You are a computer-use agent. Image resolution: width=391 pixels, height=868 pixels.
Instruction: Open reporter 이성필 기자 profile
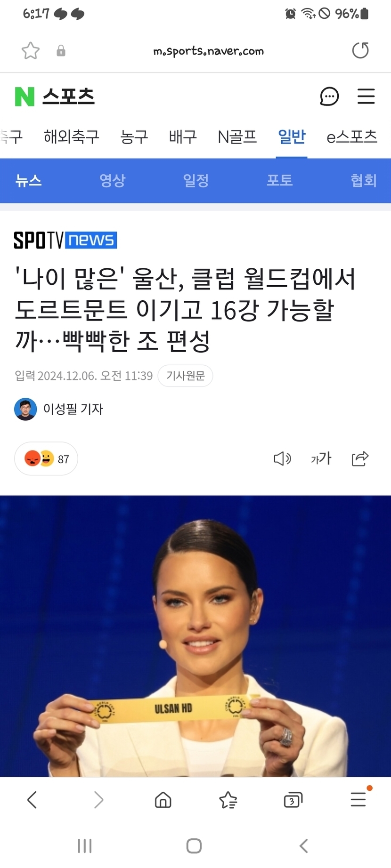coord(59,409)
